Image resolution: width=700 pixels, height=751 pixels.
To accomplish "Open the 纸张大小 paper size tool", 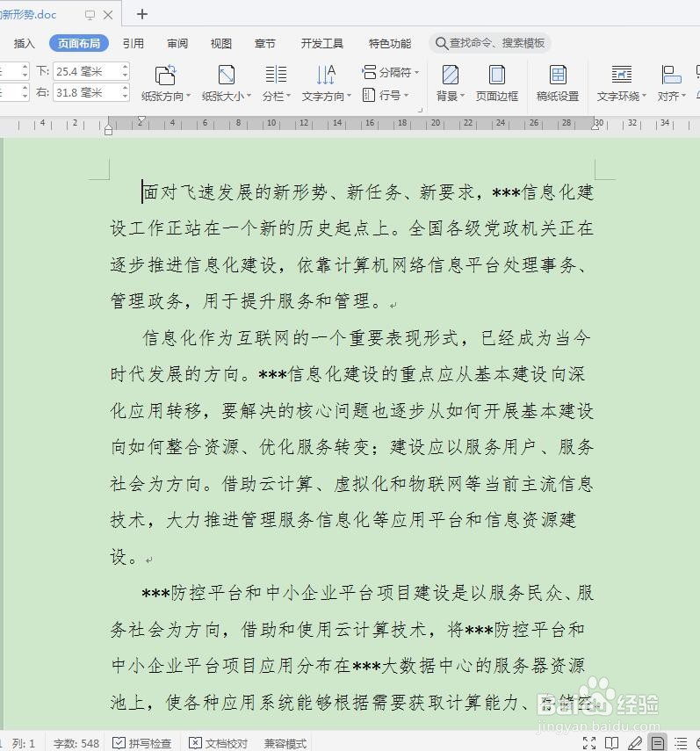I will [x=226, y=83].
